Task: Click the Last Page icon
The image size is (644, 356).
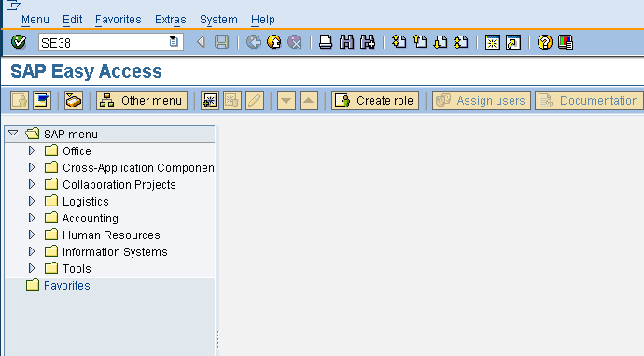Action: [461, 42]
